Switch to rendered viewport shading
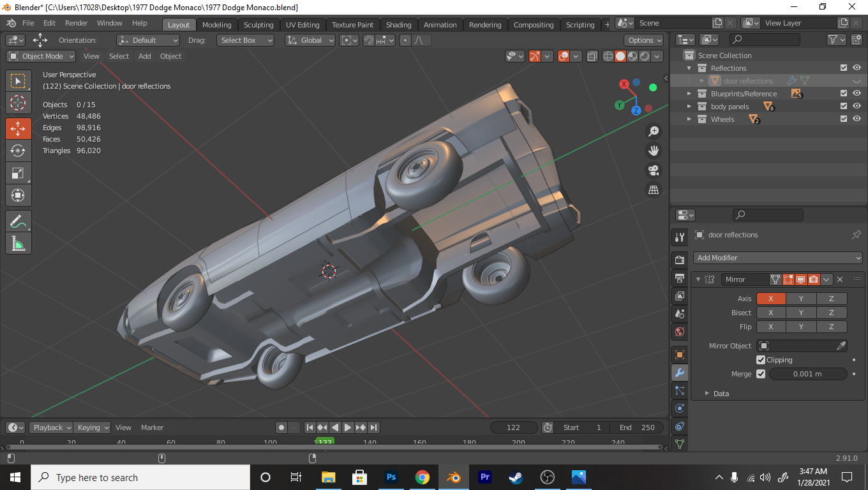 click(x=645, y=56)
